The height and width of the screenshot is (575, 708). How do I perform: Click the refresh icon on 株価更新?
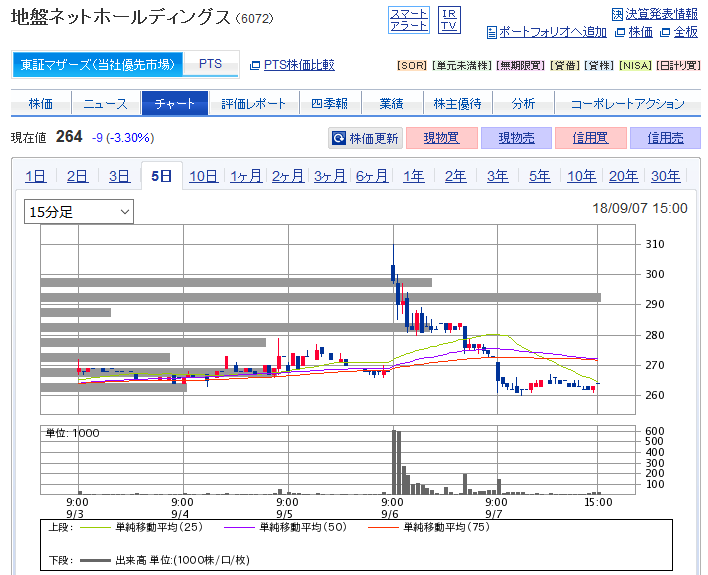click(339, 138)
